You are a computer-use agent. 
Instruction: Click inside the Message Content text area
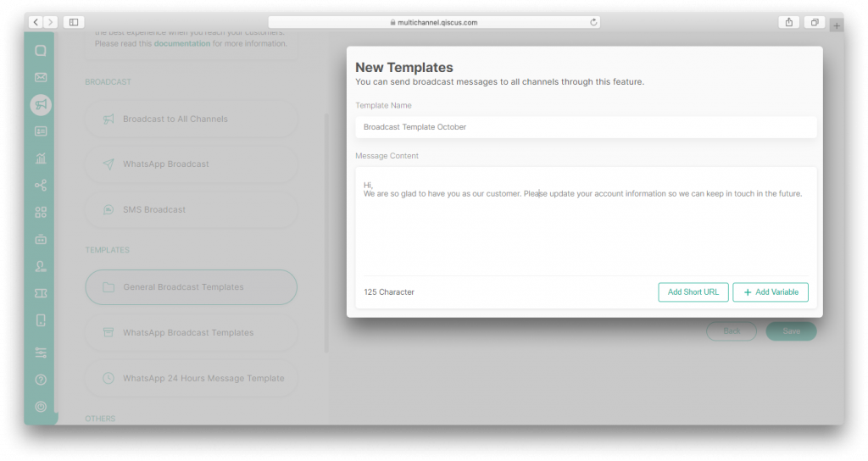(586, 221)
